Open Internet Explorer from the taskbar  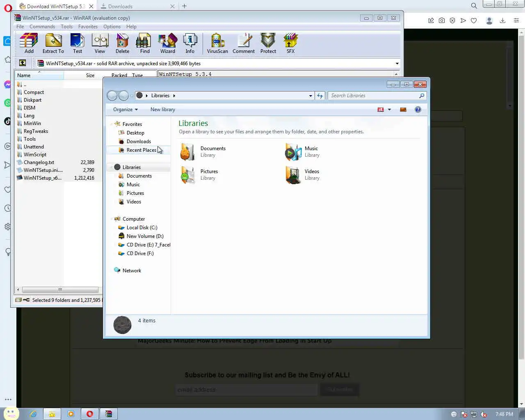coord(33,414)
